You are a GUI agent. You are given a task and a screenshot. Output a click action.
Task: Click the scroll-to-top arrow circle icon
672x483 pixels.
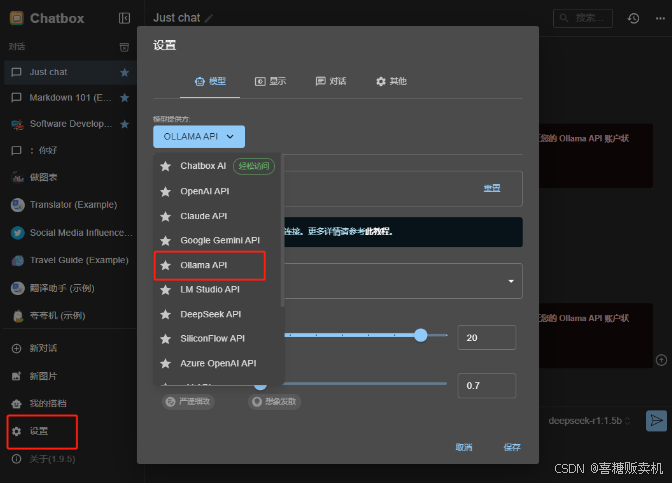coord(661,360)
